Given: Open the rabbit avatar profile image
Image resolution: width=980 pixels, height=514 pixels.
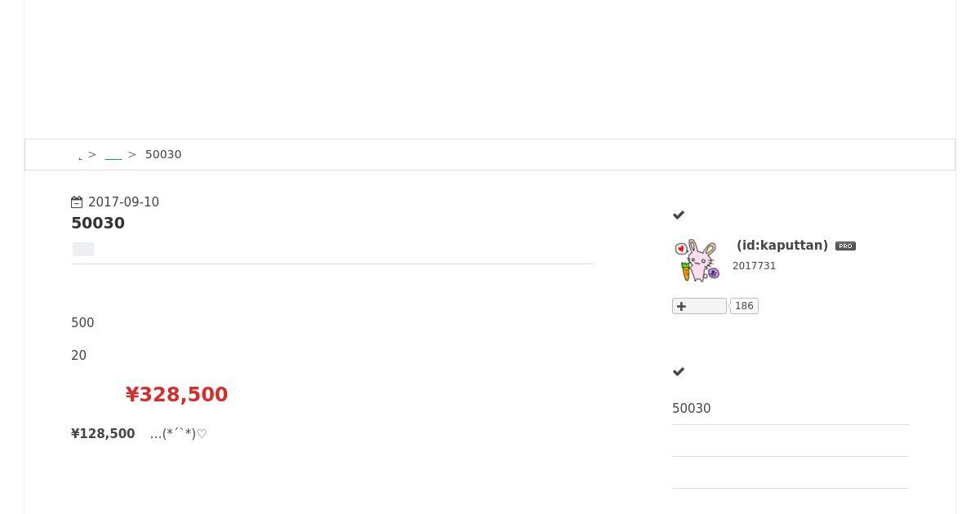Looking at the screenshot, I should 697,260.
